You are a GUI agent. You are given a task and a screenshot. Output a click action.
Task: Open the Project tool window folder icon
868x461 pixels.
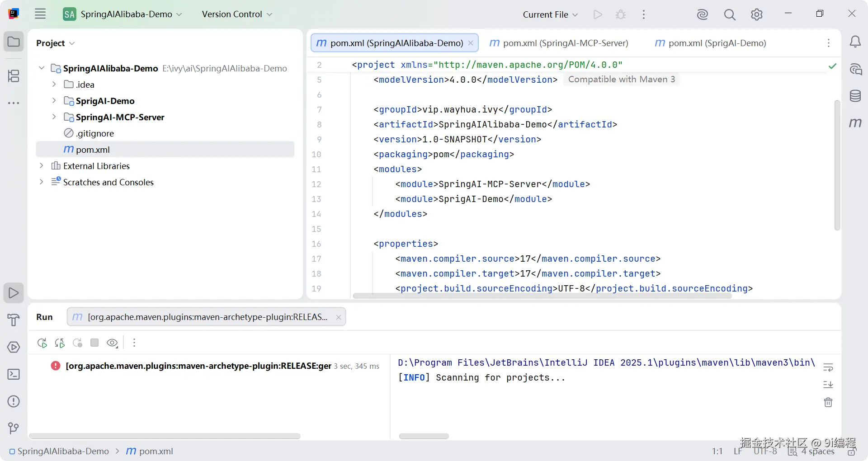click(14, 42)
